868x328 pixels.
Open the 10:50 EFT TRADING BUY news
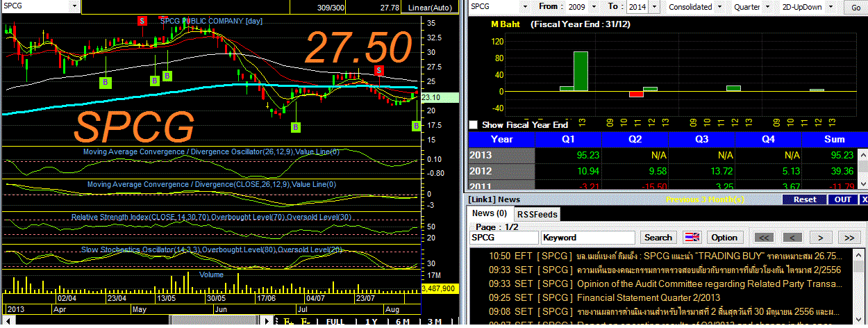[x=665, y=256]
